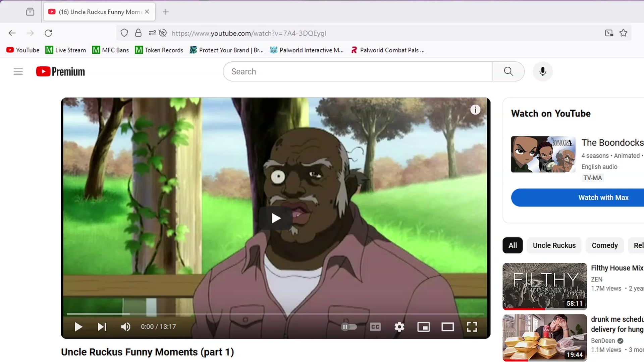Toggle the autoplay switch
Screen dimensions: 644x362
point(349,327)
